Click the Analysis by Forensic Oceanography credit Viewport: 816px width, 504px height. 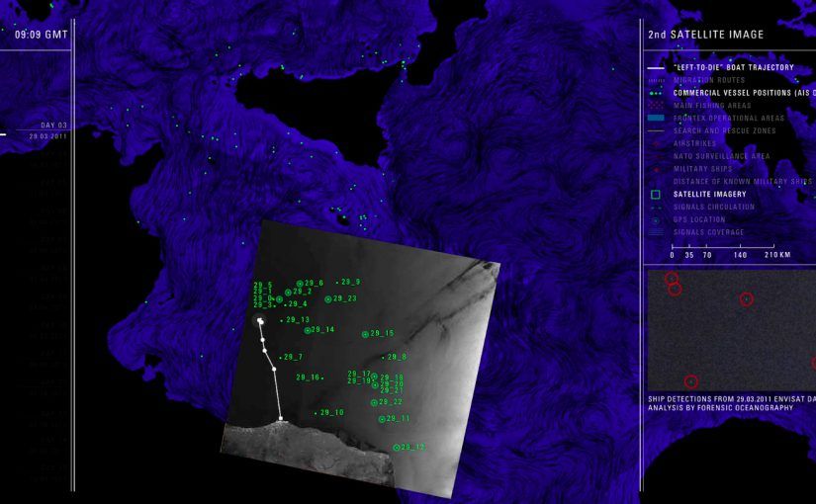point(720,408)
